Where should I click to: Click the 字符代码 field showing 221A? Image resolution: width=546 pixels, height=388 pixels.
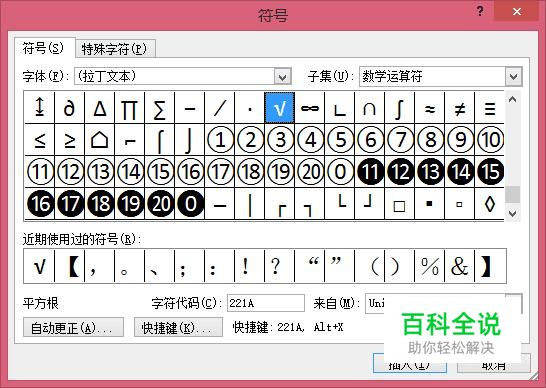pos(266,303)
